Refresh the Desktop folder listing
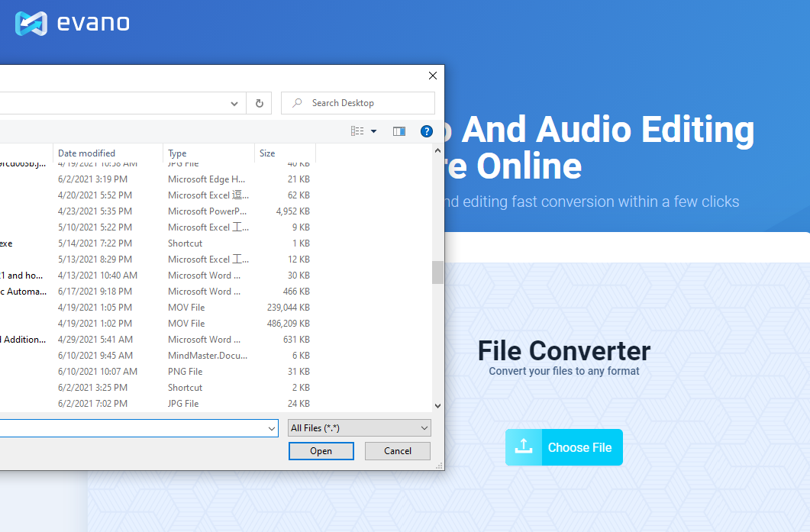Viewport: 810px width, 532px height. pyautogui.click(x=260, y=103)
